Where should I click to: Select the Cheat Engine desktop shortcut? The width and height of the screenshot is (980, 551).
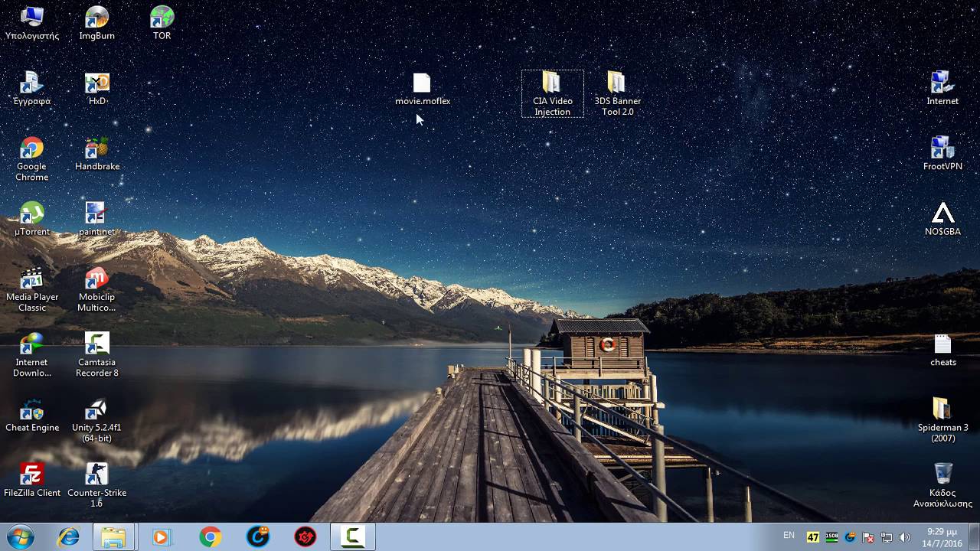click(32, 416)
